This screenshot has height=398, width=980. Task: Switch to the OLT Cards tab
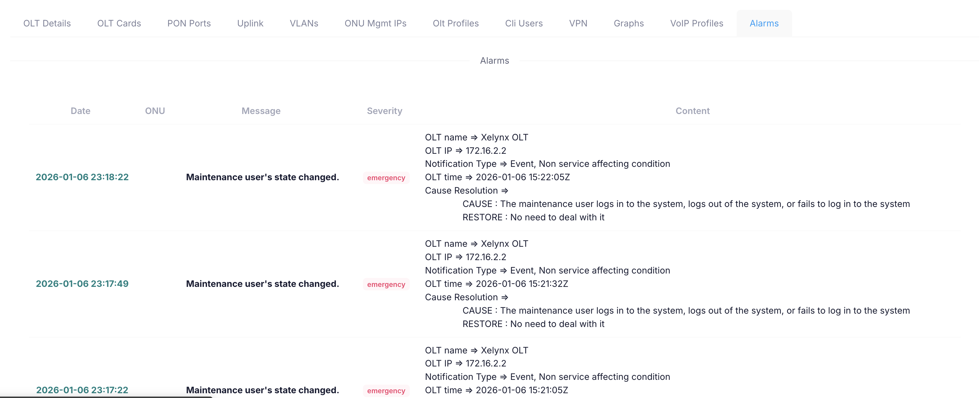tap(119, 24)
